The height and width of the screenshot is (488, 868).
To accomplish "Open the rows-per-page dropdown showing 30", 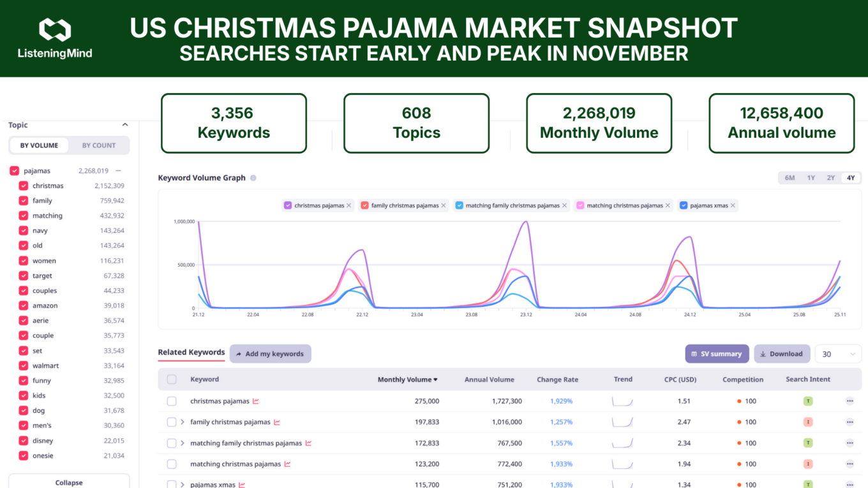I will coord(838,354).
